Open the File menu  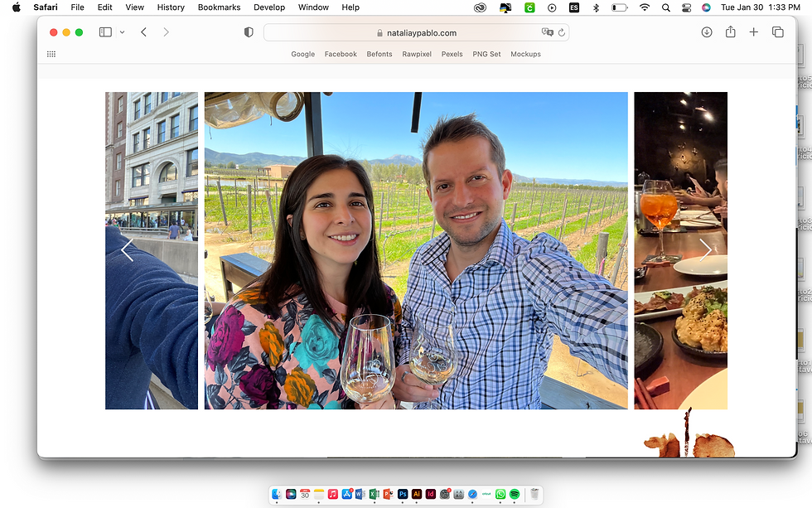pyautogui.click(x=78, y=7)
